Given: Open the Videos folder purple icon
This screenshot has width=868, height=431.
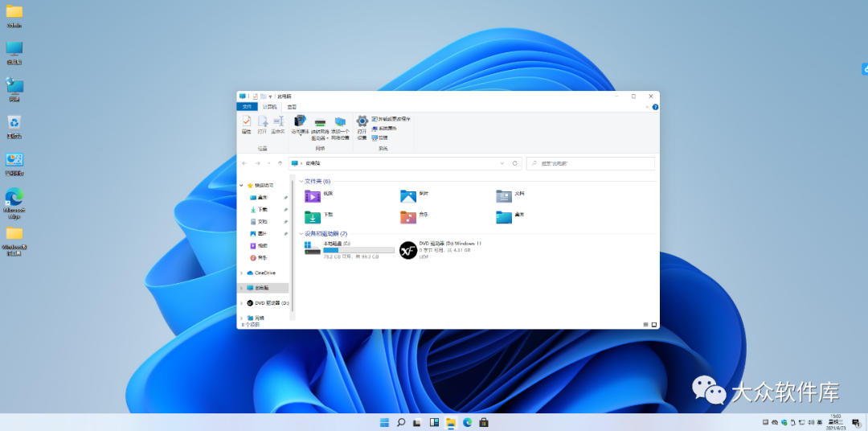Looking at the screenshot, I should 313,196.
